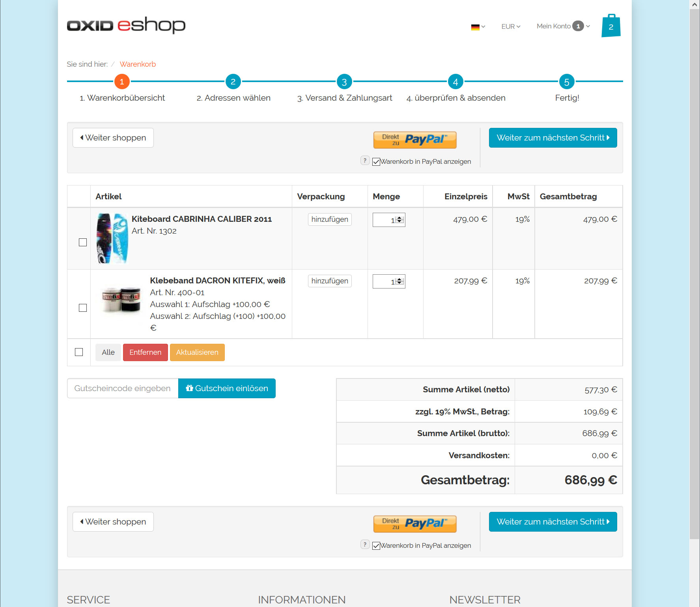Click the Warenkorb breadcrumb link
The image size is (700, 607).
(x=138, y=64)
